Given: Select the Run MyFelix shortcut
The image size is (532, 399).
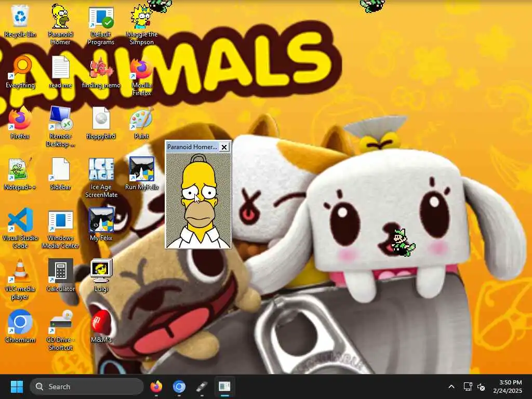Looking at the screenshot, I should click(141, 174).
